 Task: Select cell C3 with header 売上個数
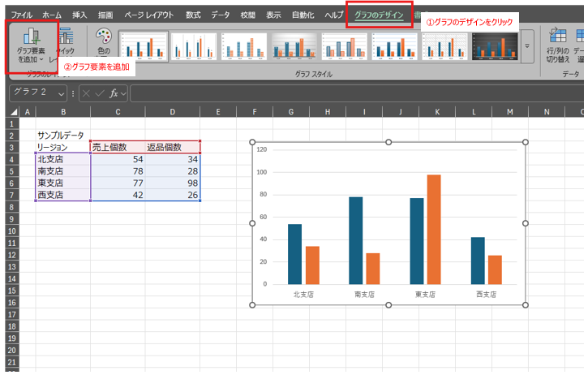pyautogui.click(x=118, y=147)
